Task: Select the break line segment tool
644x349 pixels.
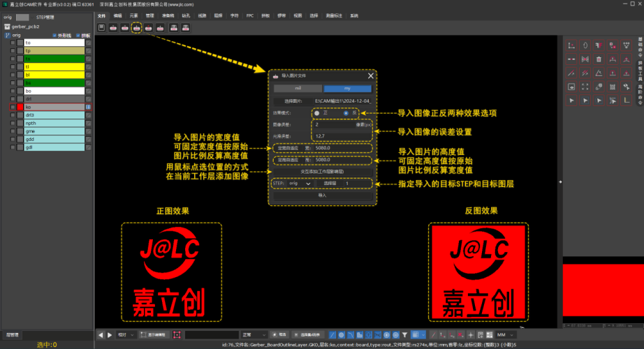Action: 571,59
